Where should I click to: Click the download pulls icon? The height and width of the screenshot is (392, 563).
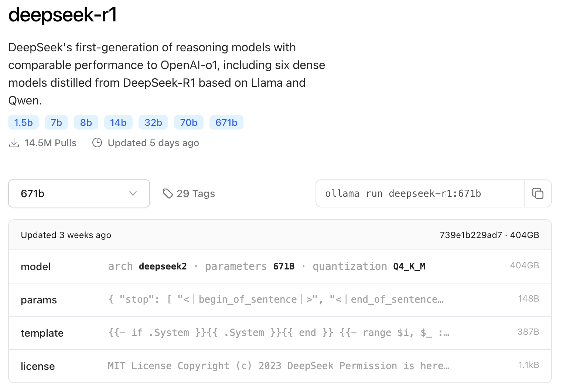pos(14,143)
